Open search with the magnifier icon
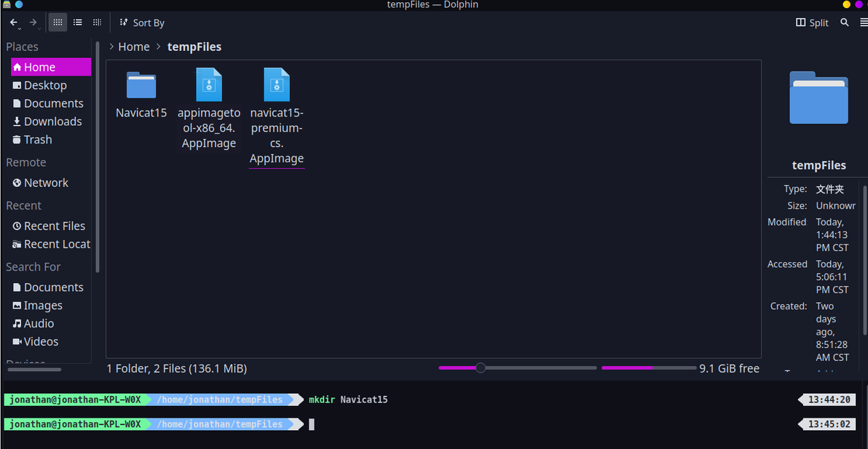The height and width of the screenshot is (449, 868). (844, 22)
